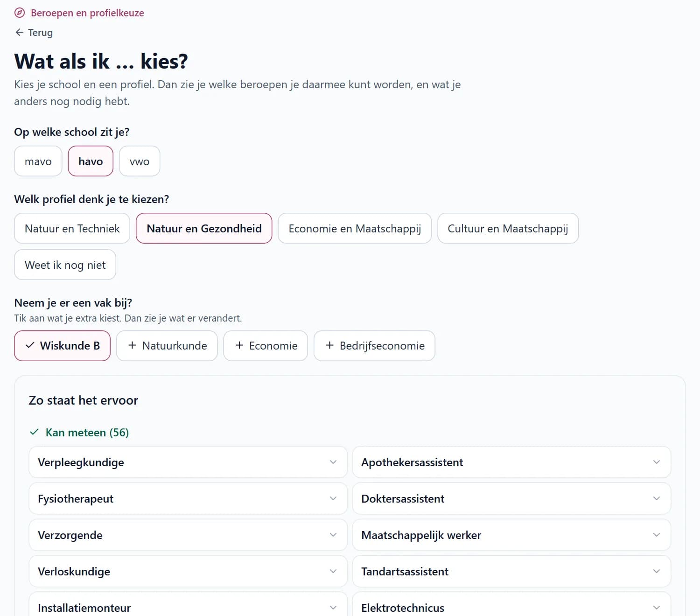
Task: Select the havo school option
Action: point(91,161)
